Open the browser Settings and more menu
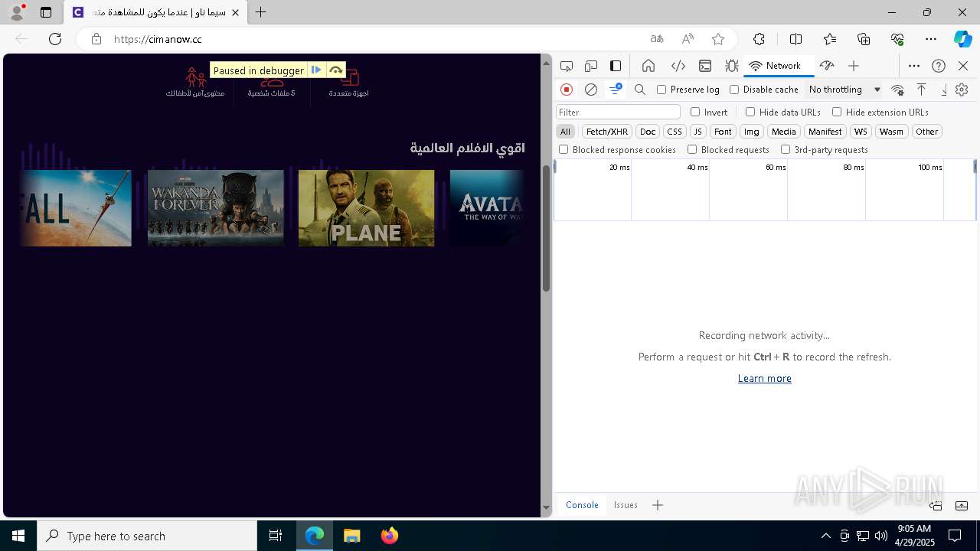Image resolution: width=980 pixels, height=551 pixels. point(931,39)
